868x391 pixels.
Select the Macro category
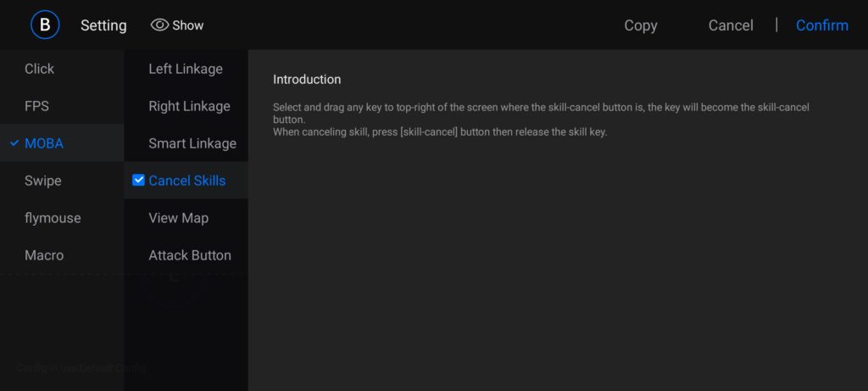[x=44, y=255]
